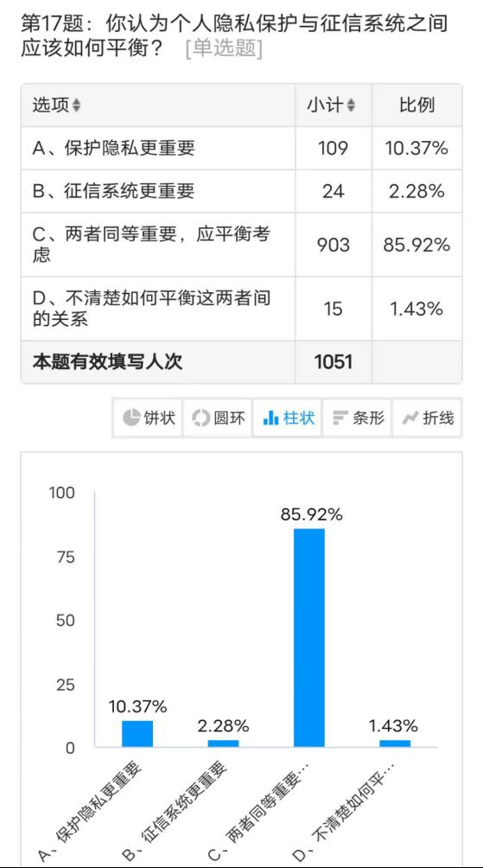Sort table by 选项 column arrows
The height and width of the screenshot is (868, 483).
[x=76, y=105]
